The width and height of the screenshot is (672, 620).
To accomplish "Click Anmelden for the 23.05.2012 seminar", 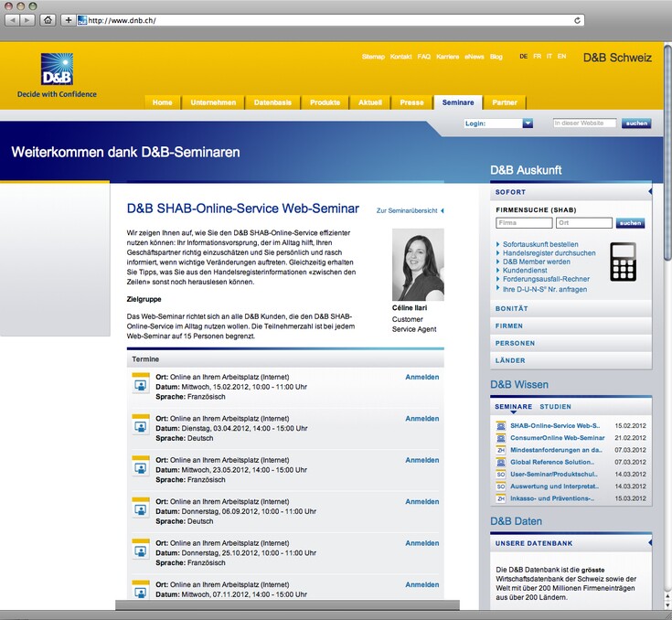I will click(x=422, y=460).
